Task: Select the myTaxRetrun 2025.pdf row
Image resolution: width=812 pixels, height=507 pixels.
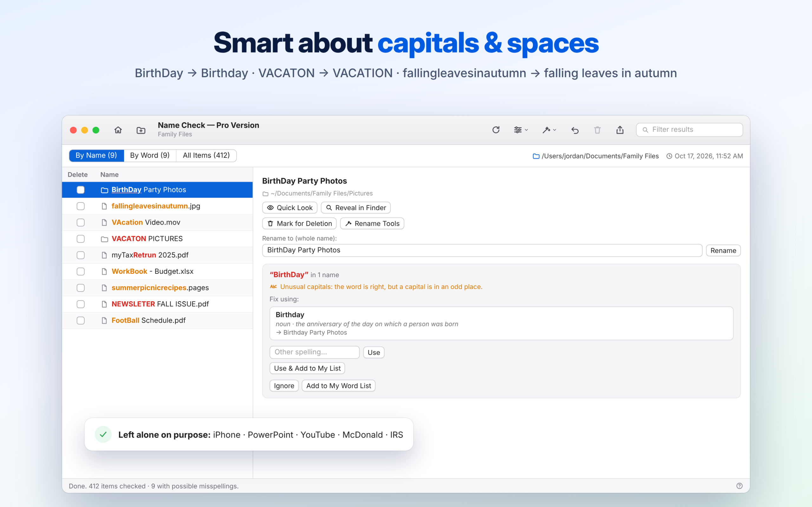Action: click(x=157, y=255)
